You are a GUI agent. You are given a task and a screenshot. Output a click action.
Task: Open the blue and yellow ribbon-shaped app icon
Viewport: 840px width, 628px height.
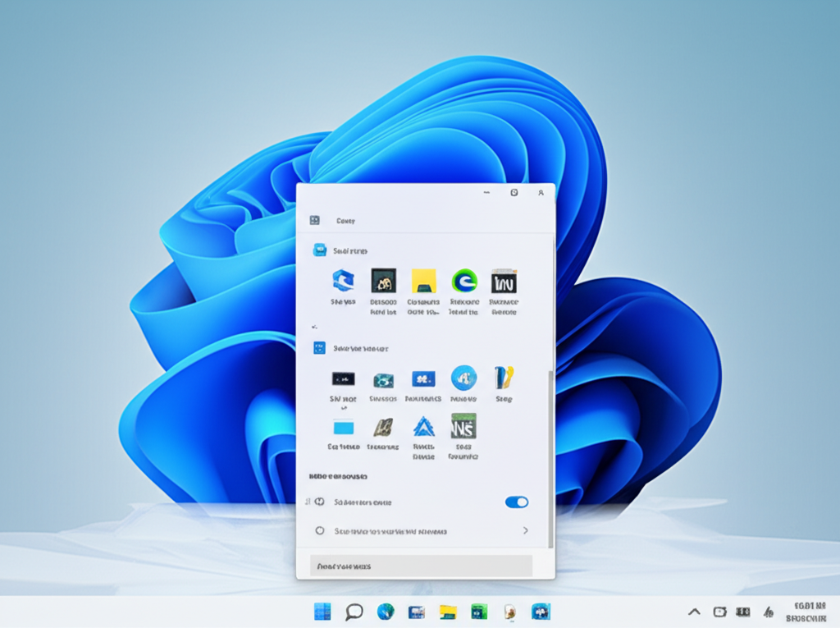pyautogui.click(x=504, y=378)
